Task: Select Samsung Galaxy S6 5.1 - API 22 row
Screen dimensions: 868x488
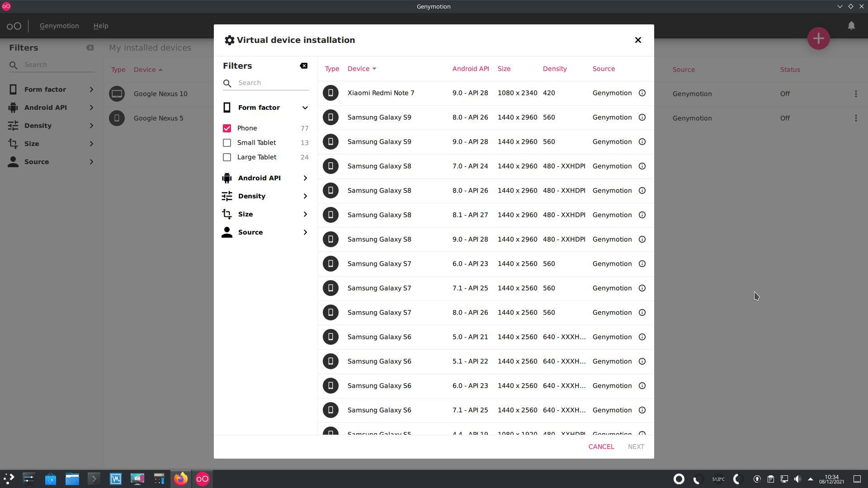Action: click(x=486, y=361)
